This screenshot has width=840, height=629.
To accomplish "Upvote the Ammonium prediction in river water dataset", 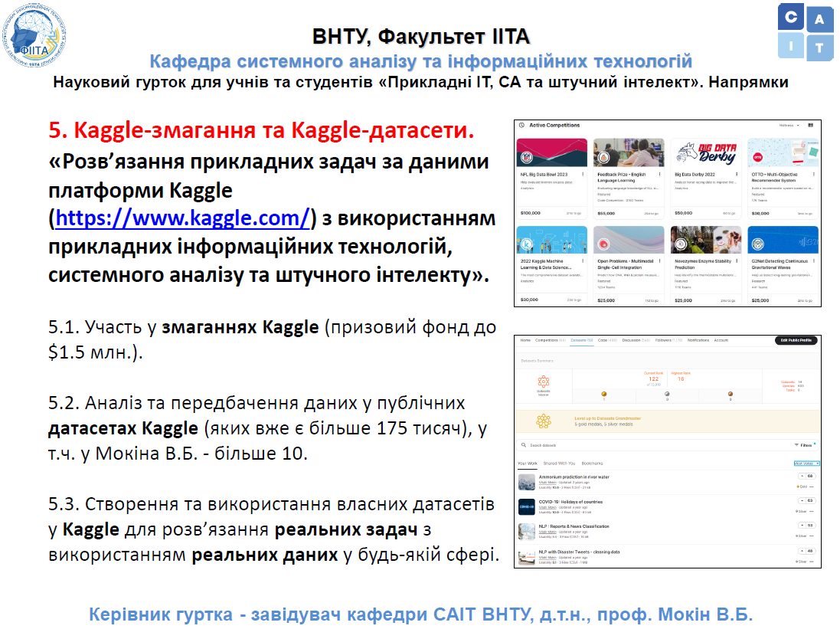I will [802, 477].
